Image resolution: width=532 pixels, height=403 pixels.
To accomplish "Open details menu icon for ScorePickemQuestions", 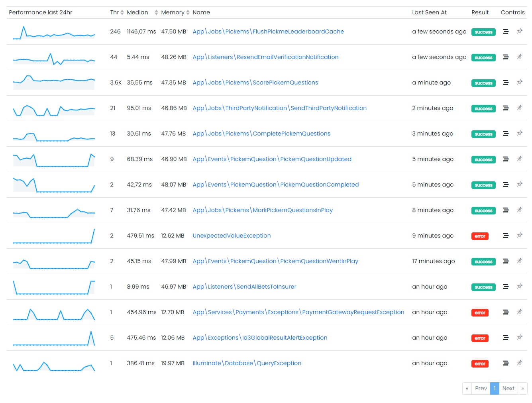I will click(506, 83).
